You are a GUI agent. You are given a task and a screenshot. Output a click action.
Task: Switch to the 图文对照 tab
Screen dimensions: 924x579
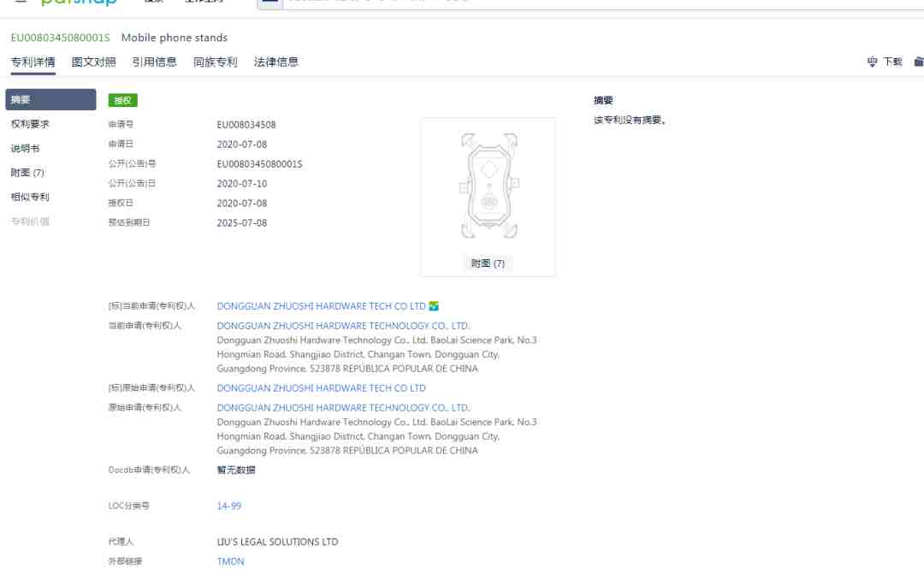pyautogui.click(x=94, y=62)
